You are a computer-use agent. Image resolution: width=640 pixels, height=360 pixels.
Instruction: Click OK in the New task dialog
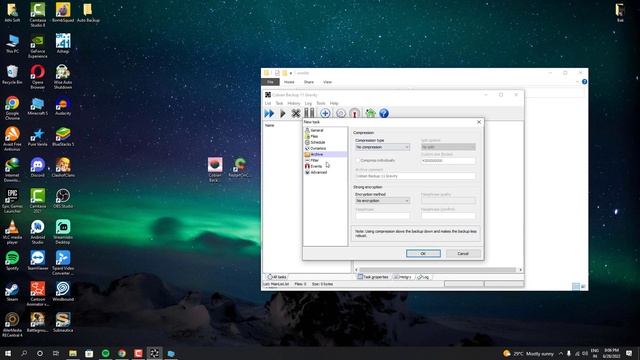pos(423,253)
